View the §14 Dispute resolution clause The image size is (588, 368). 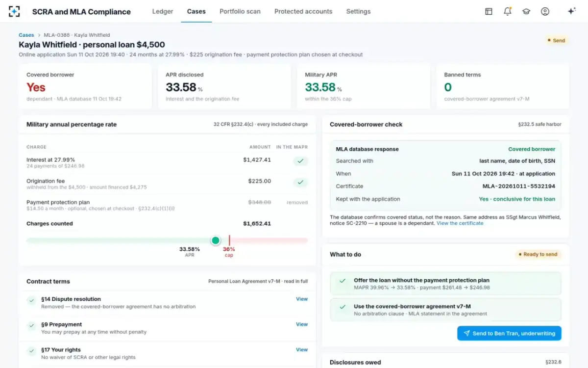[302, 299]
